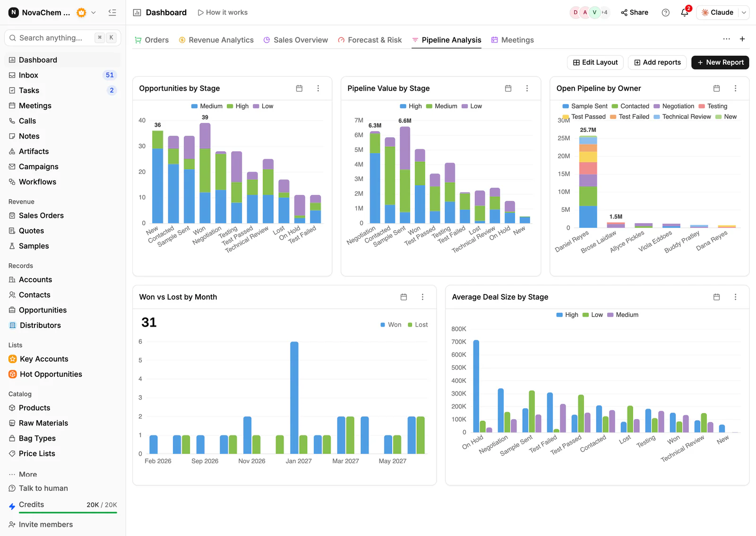756x536 pixels.
Task: Click the Share button
Action: 635,12
